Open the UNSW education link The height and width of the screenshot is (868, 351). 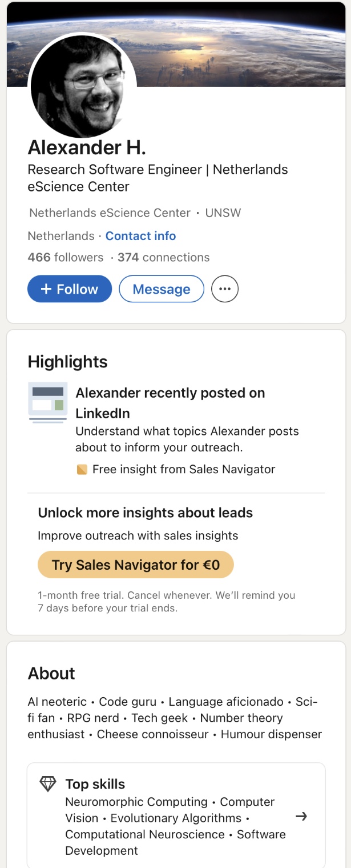point(223,213)
